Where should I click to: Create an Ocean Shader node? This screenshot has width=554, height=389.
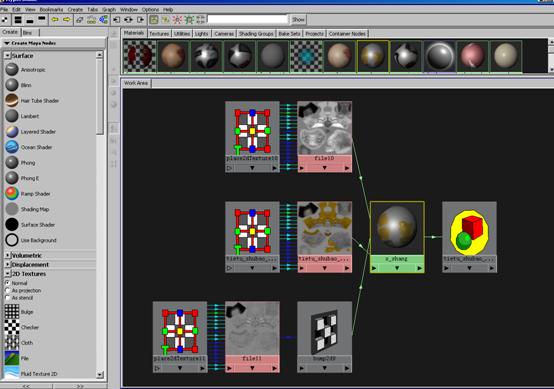(36, 147)
